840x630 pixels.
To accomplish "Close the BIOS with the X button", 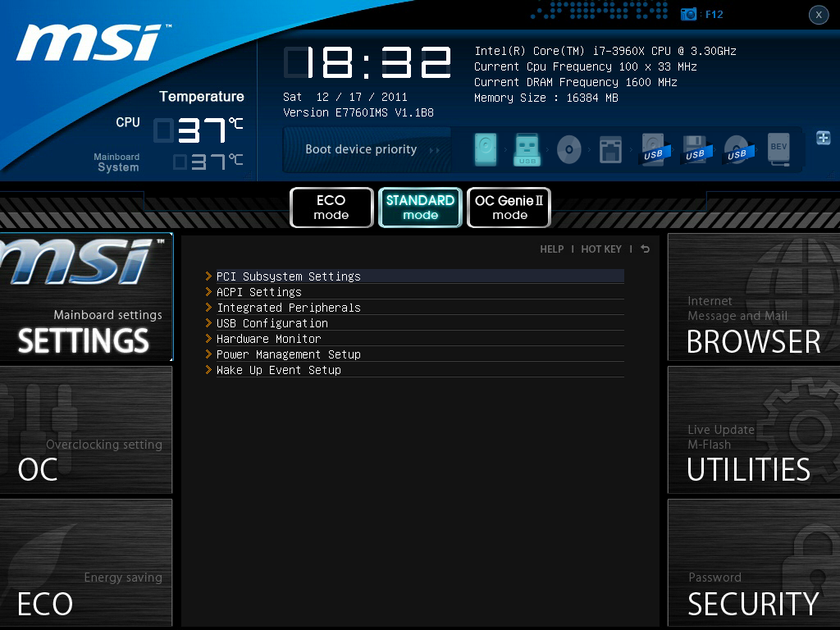I will [819, 15].
